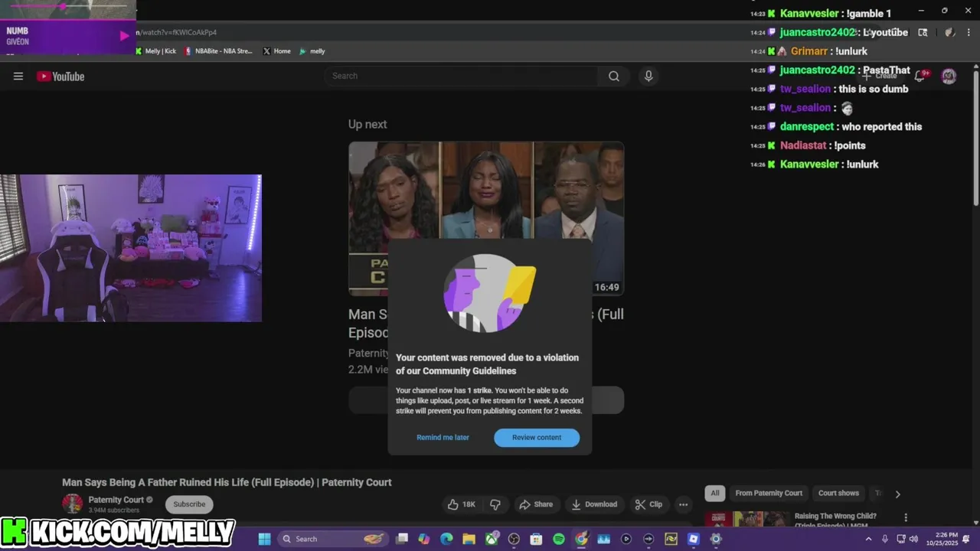Click the page vertical scrollbar
This screenshot has width=980, height=551.
975,138
